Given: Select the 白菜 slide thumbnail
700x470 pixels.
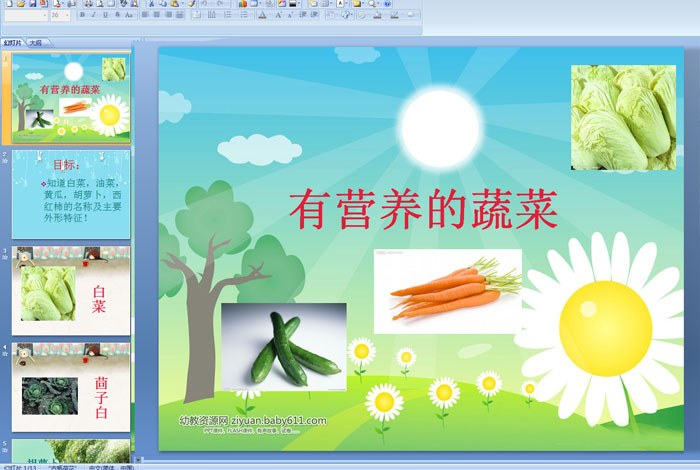Looking at the screenshot, I should [x=71, y=291].
